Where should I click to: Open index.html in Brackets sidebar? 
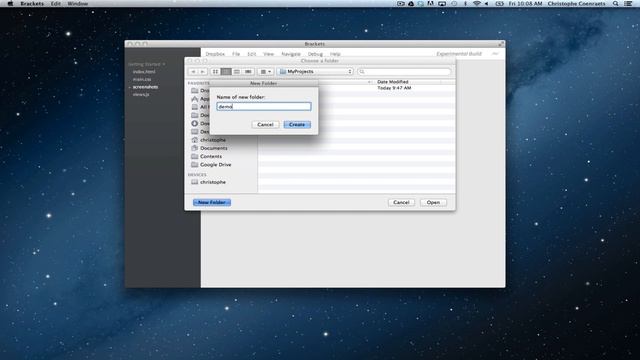pos(144,72)
